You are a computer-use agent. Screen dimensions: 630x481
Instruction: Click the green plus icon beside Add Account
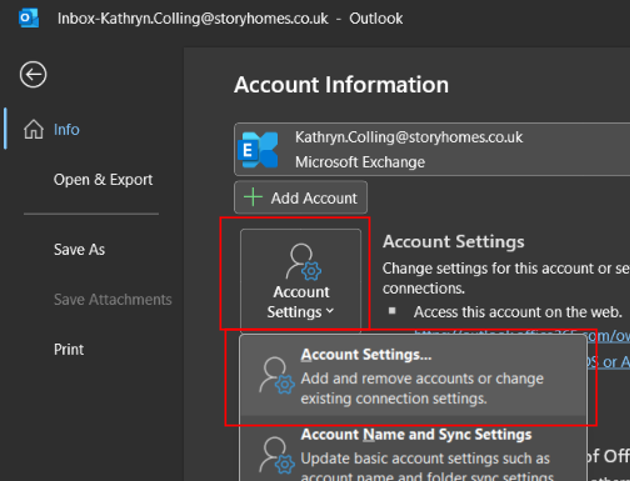[x=253, y=197]
